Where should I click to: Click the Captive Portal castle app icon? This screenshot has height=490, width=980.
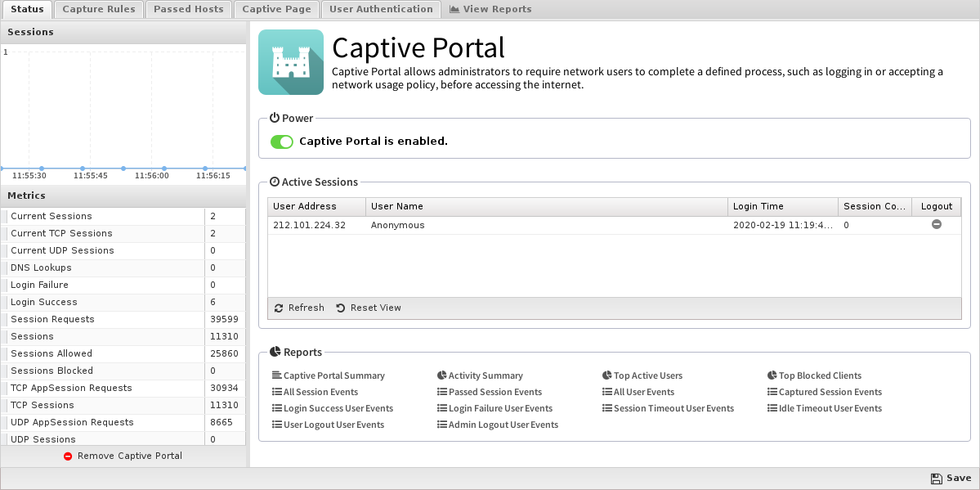coord(291,62)
